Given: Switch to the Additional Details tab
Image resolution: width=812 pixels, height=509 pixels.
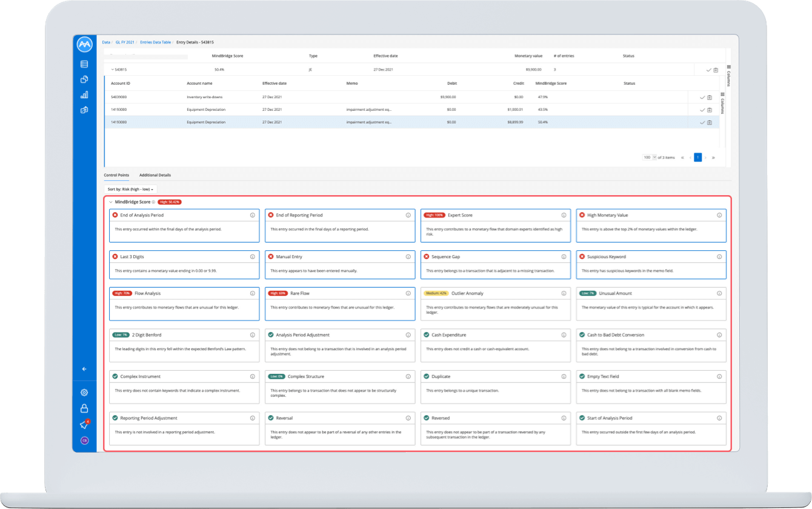Looking at the screenshot, I should tap(155, 175).
